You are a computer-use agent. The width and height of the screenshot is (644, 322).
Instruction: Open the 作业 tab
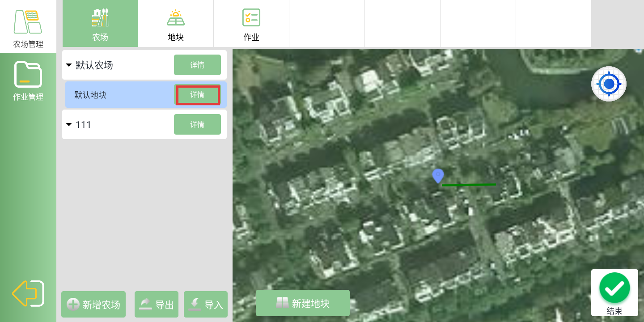[251, 24]
